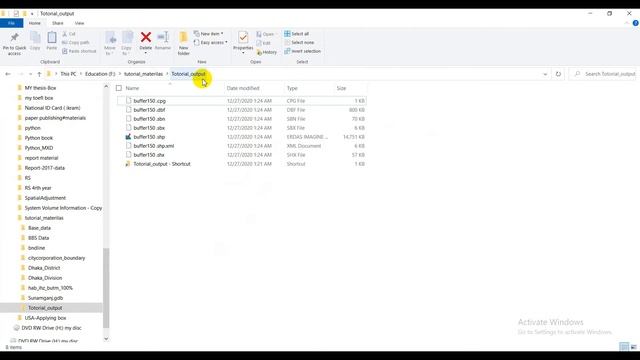Click the Back navigation arrow

(x=8, y=74)
